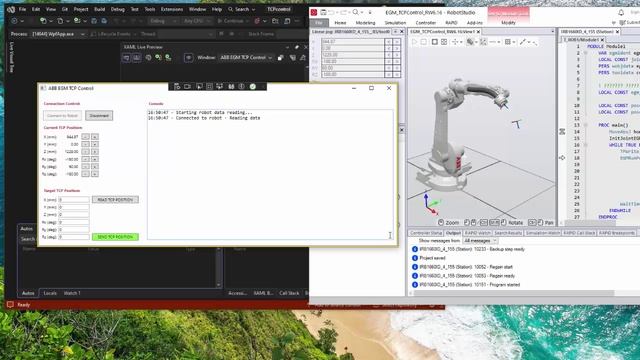Click Hot Reload flame icon in Visual Studio
This screenshot has height=360, width=640.
257,21
